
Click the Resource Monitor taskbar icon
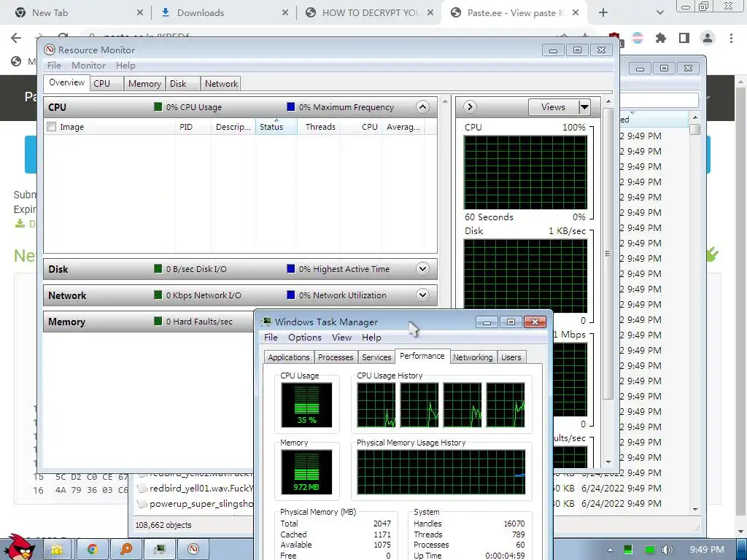193,549
